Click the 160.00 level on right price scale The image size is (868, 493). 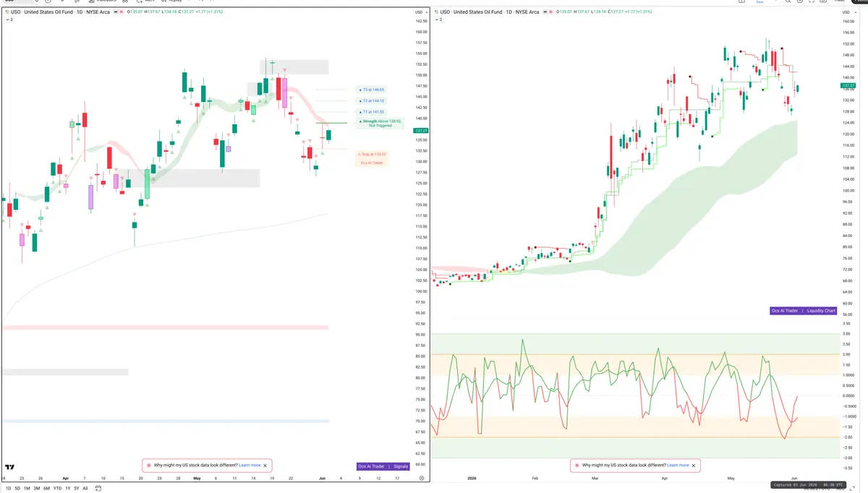click(x=849, y=21)
